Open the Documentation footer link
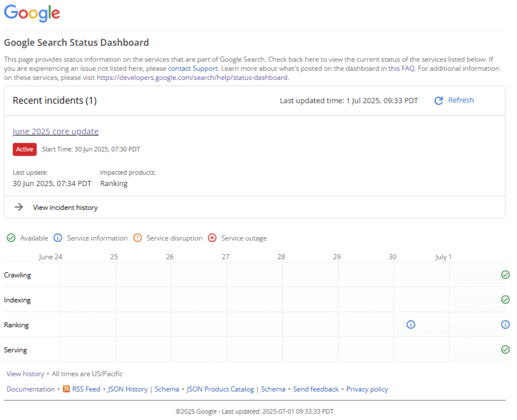This screenshot has width=517, height=420. pyautogui.click(x=31, y=389)
